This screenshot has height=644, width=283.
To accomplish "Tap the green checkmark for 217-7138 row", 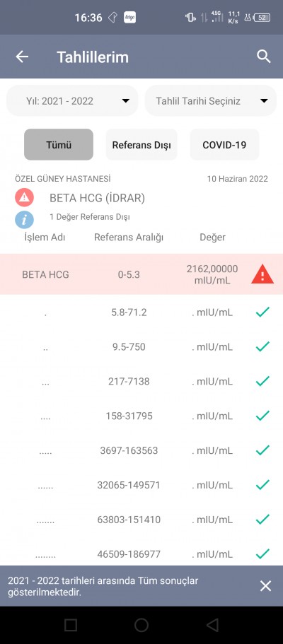I will pos(262,381).
